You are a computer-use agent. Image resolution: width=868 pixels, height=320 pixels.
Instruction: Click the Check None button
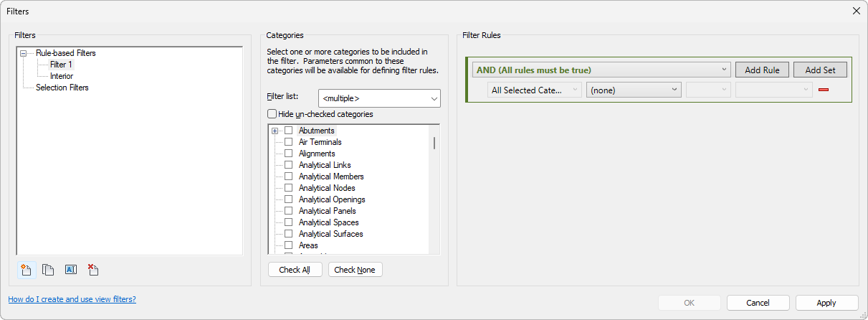click(356, 270)
